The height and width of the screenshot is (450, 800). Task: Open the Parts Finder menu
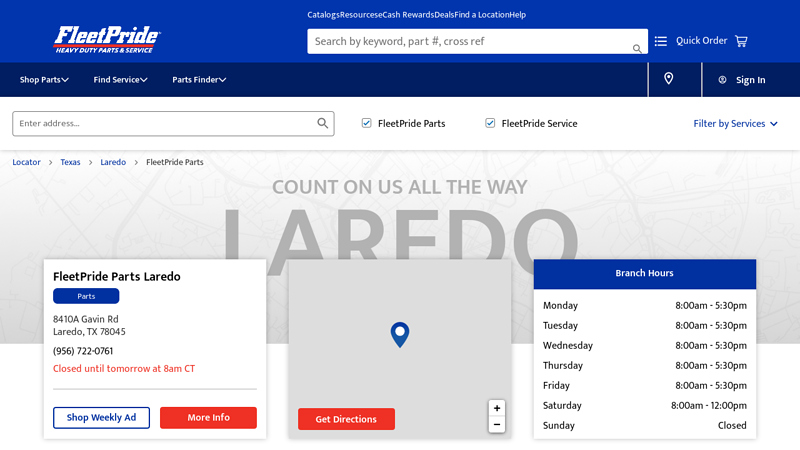[199, 80]
